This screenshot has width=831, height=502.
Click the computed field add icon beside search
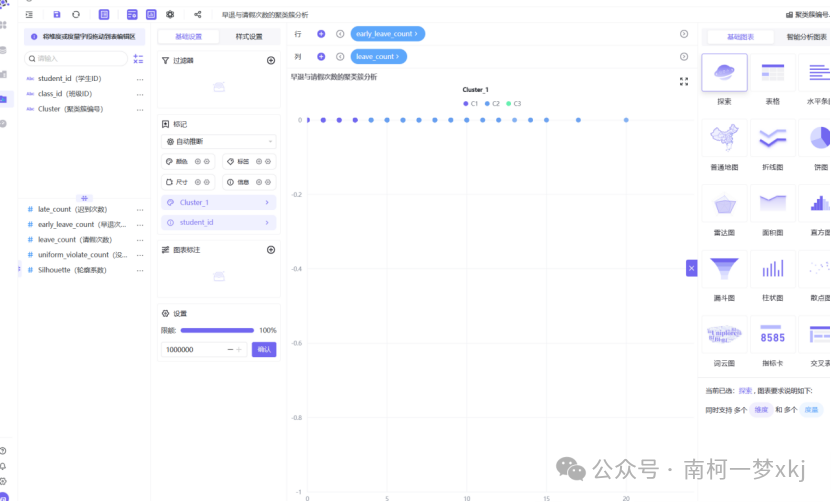click(x=138, y=59)
